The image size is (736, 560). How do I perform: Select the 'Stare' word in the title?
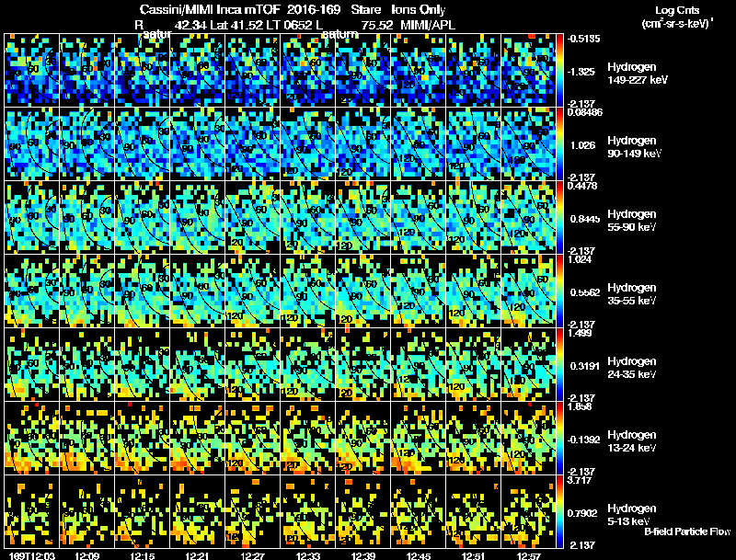[365, 10]
